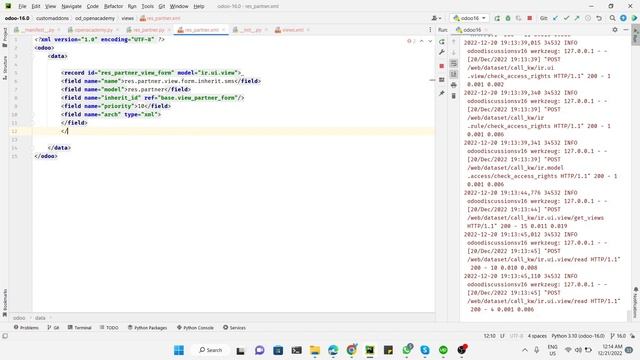
Task: Open Run panel settings gear
Action: tap(615, 30)
